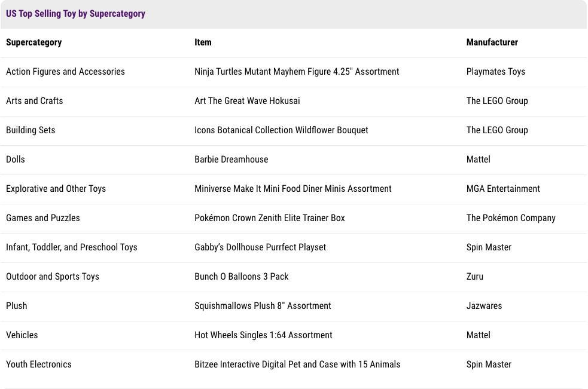Click "Pokémon Crown Zenith Elite Trainer Box"
The height and width of the screenshot is (389, 588).
[x=270, y=218]
